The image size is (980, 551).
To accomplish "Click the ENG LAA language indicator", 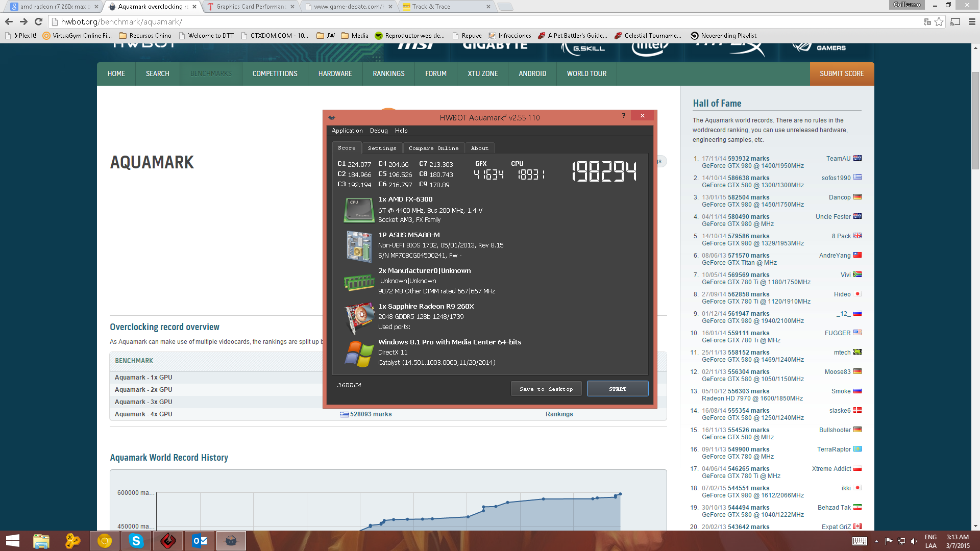I will tap(930, 541).
